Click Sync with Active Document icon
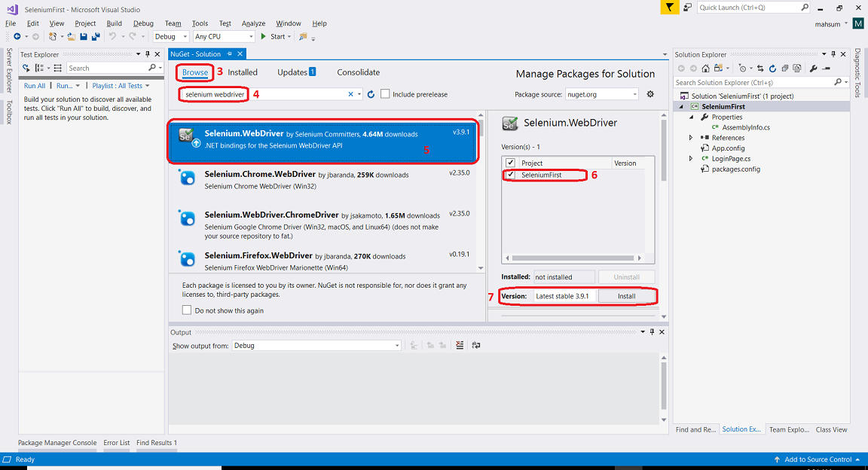 (x=760, y=69)
